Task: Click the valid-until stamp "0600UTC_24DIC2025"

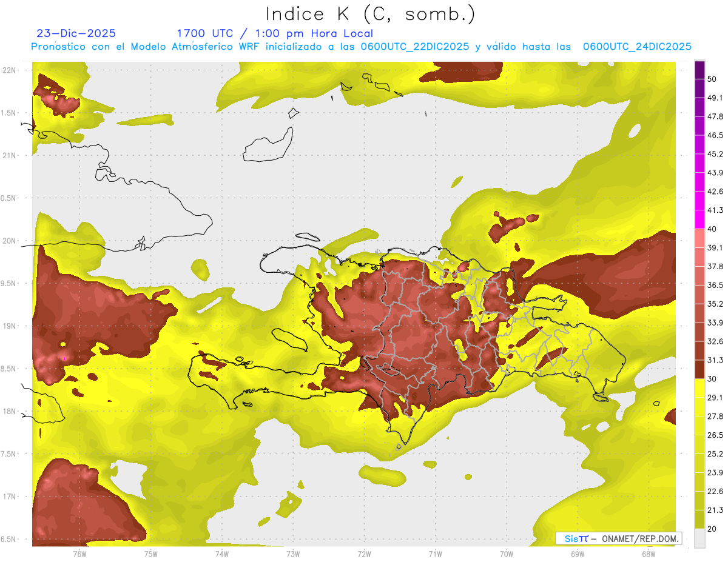Action: coord(638,47)
